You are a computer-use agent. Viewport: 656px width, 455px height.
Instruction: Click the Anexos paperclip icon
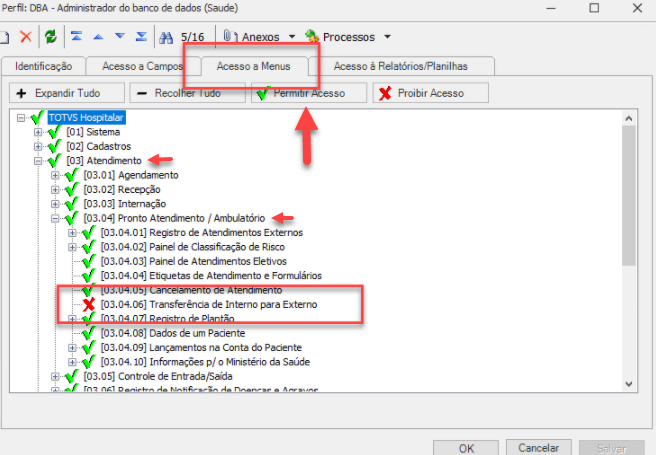pyautogui.click(x=230, y=36)
